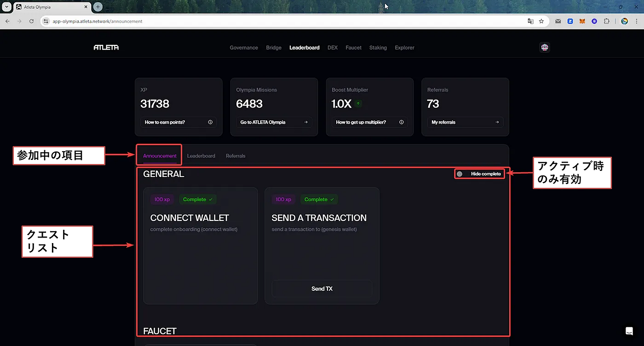Open a new browser tab

(98, 7)
